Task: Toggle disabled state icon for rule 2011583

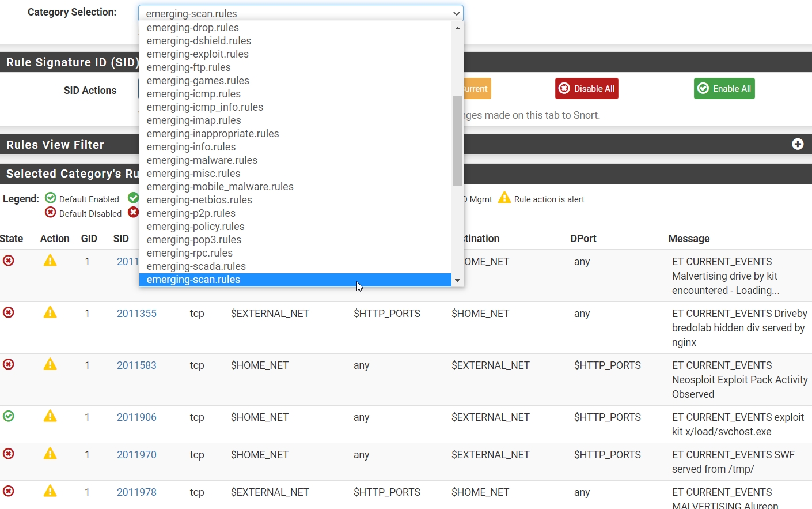Action: click(9, 364)
